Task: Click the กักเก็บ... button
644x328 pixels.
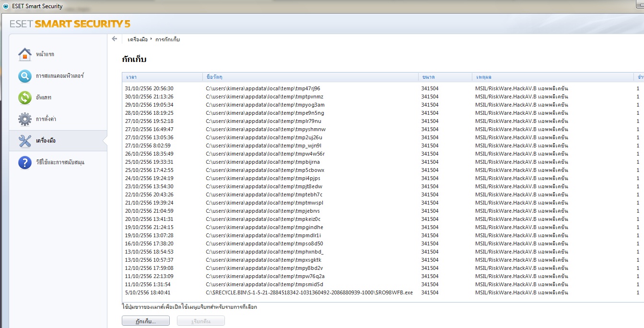Action: coord(146,321)
